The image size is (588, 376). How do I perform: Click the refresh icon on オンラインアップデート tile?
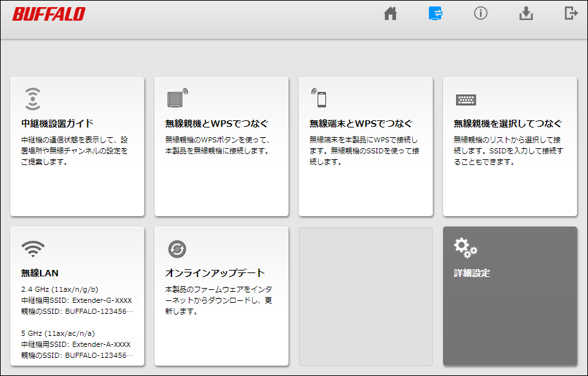click(177, 249)
